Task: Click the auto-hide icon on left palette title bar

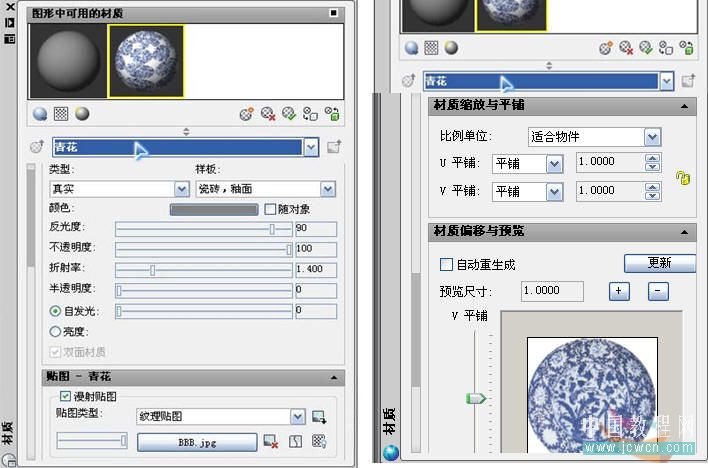Action: pos(9,23)
